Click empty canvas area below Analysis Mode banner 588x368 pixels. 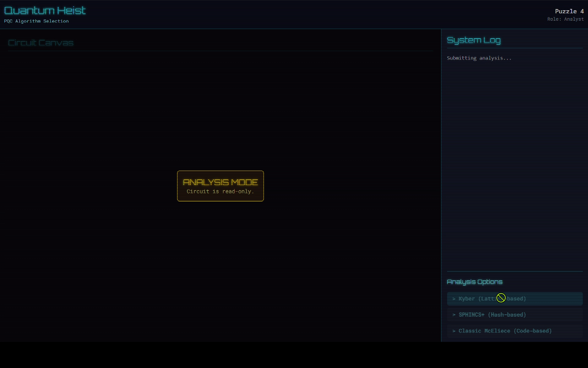[x=220, y=264]
